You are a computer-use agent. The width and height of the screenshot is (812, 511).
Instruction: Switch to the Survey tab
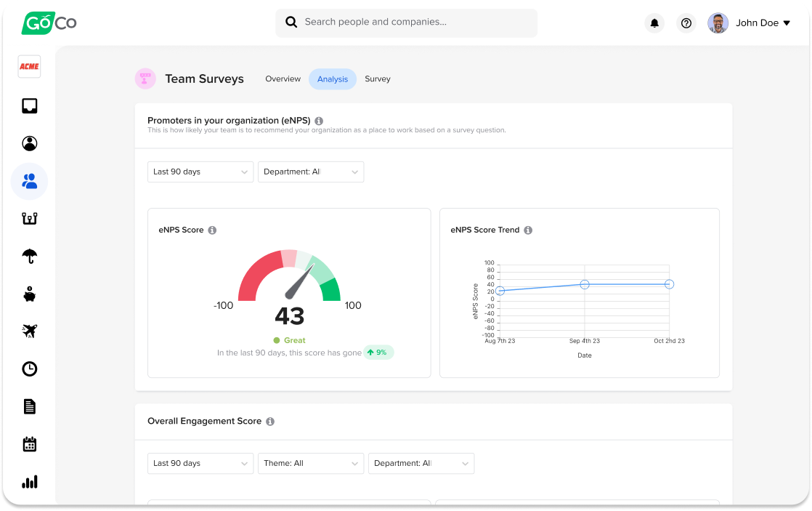coord(378,79)
